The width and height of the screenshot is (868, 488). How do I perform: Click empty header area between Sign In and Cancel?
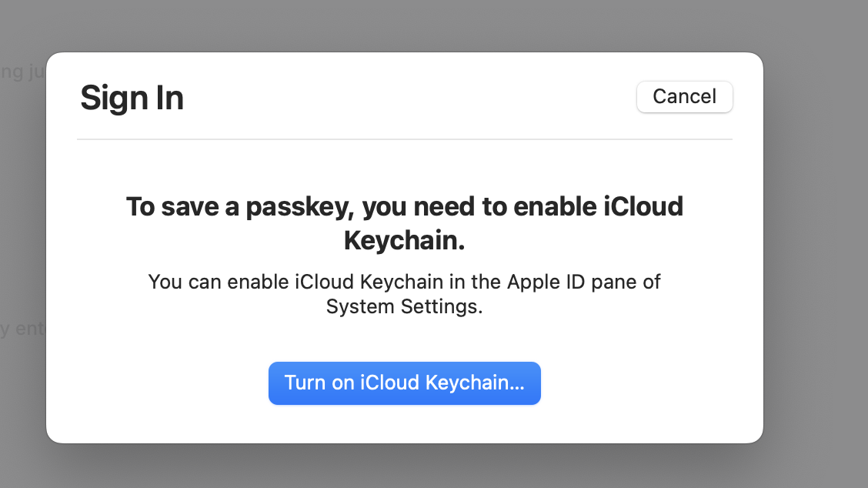(408, 99)
